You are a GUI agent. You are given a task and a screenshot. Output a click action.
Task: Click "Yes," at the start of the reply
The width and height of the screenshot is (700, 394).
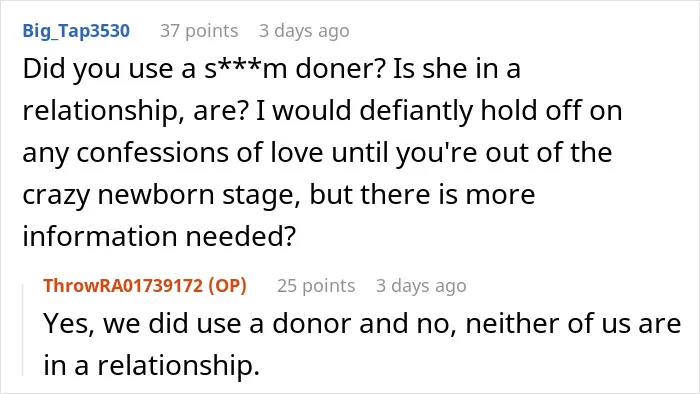(x=69, y=324)
